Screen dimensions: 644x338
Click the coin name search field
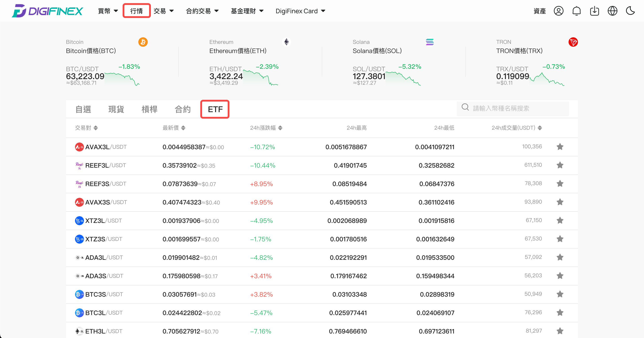(x=512, y=108)
